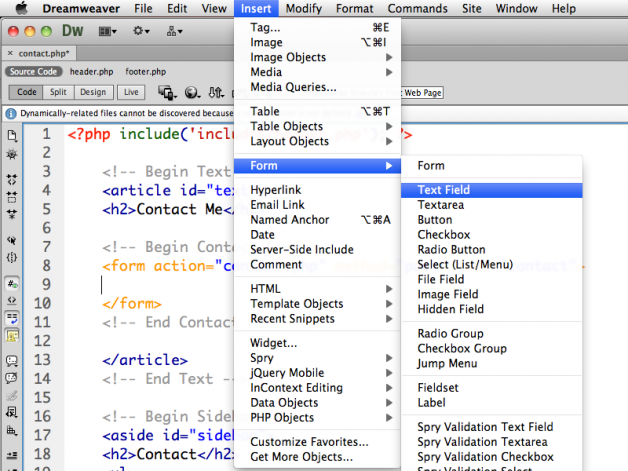Click the Select Parent Tag icon
The image size is (628, 471).
(12, 240)
